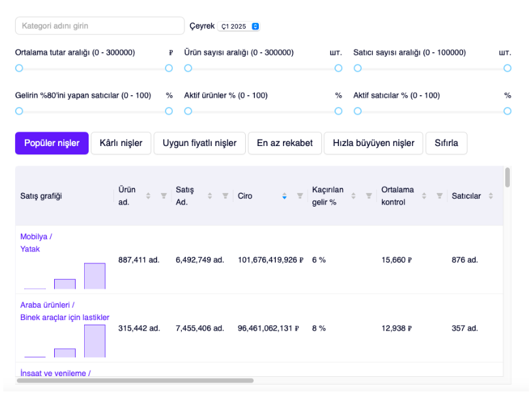Sort table by Satıcılar arrows
The height and width of the screenshot is (395, 532).
490,196
